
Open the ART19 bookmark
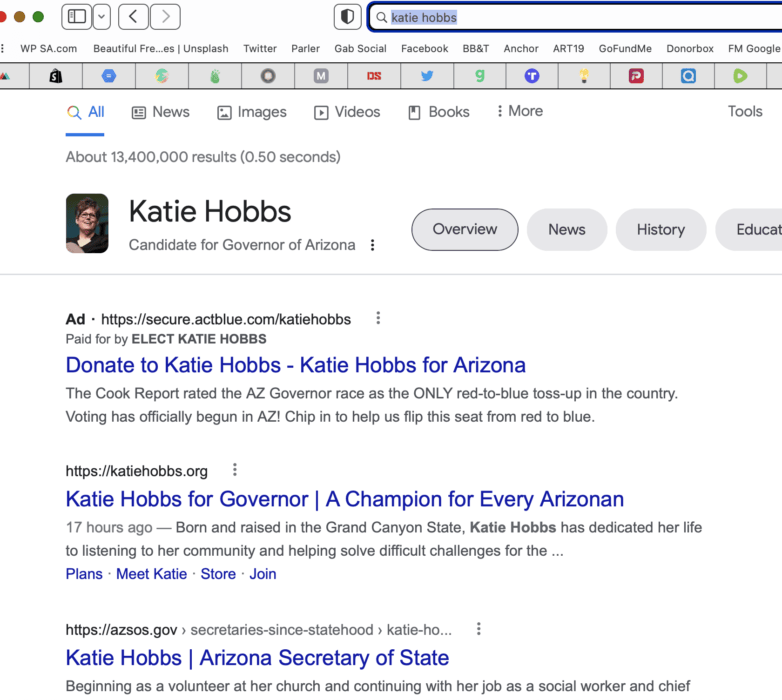click(x=568, y=48)
